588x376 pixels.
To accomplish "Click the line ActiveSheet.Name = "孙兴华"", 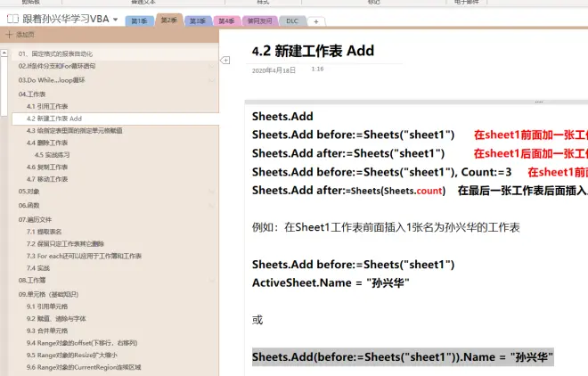I will [x=331, y=282].
